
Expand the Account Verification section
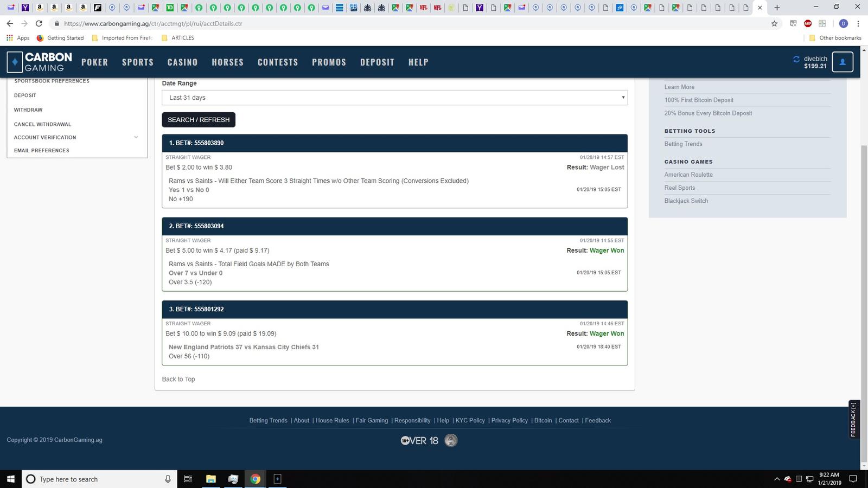[77, 137]
